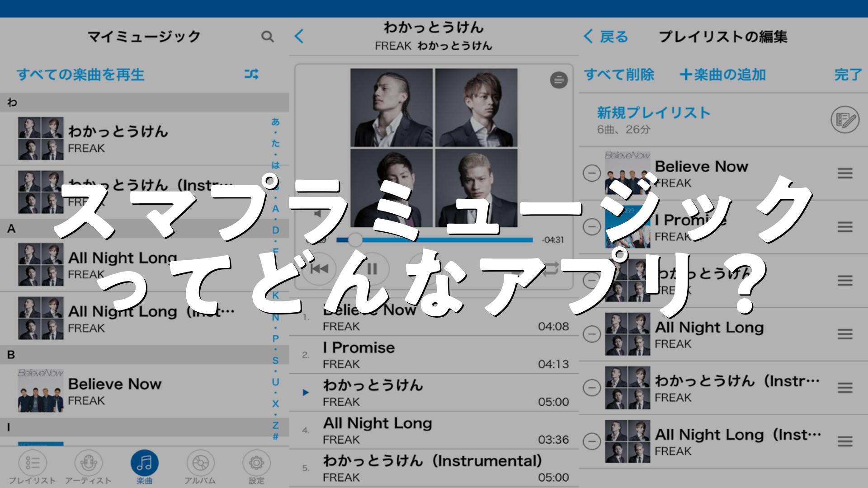
Task: Edit the playlist name icon
Action: [x=845, y=120]
